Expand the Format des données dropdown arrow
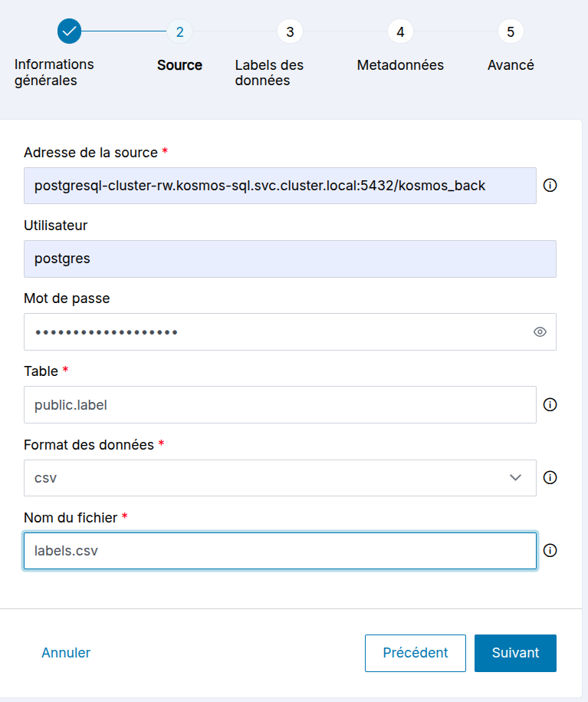588x702 pixels. 515,478
